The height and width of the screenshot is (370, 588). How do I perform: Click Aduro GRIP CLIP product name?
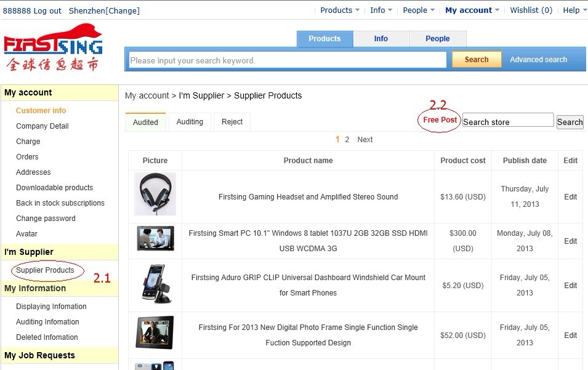pos(308,285)
